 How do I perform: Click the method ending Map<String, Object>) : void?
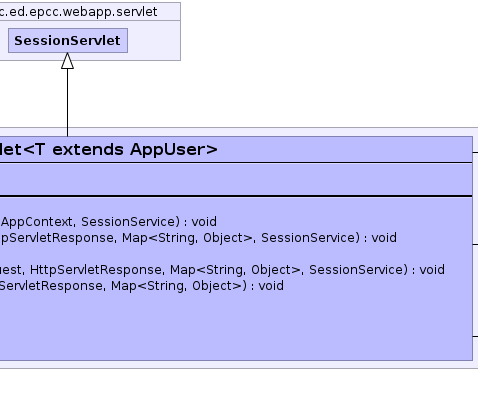click(142, 286)
